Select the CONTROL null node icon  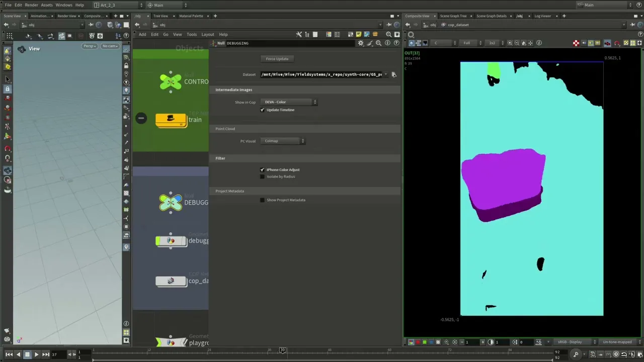coord(171,81)
